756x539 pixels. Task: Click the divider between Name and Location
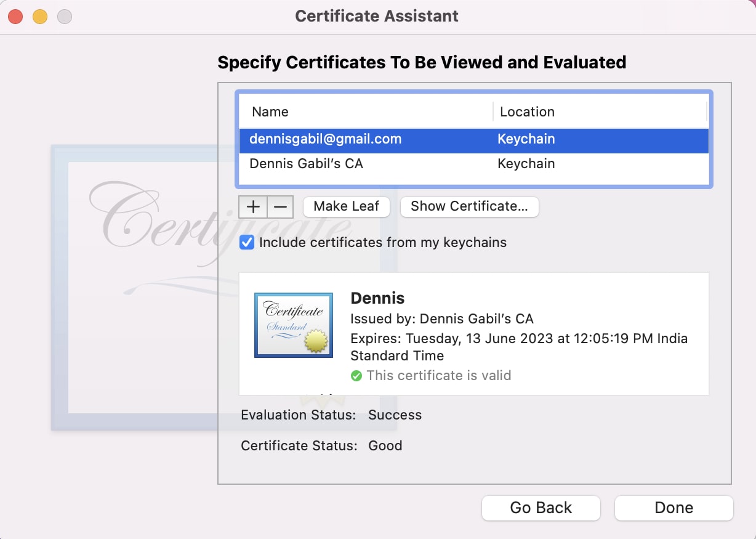tap(493, 112)
